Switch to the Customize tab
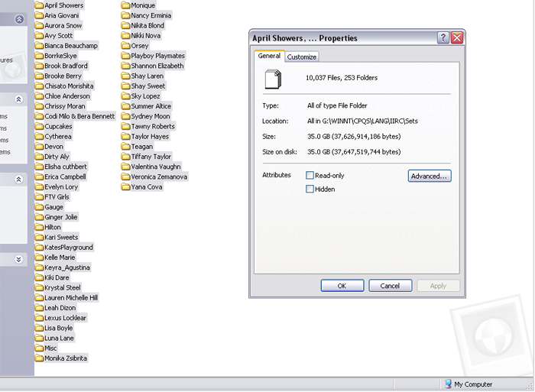 point(302,57)
